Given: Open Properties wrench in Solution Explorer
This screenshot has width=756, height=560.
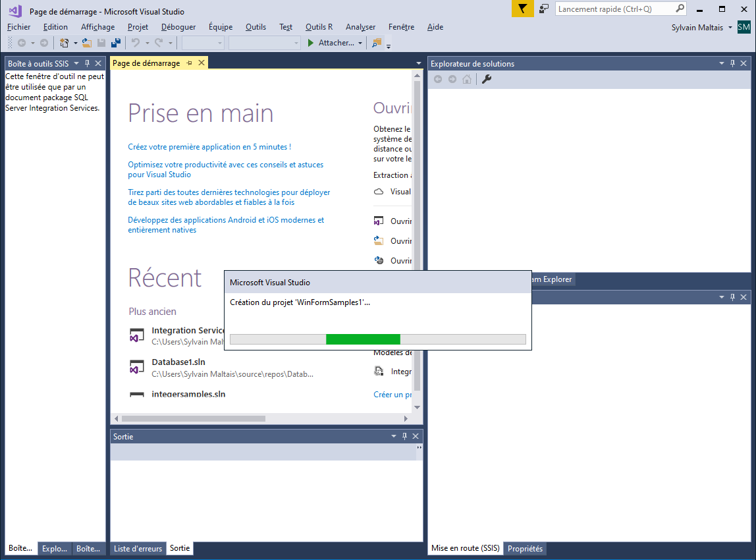Looking at the screenshot, I should coord(487,79).
